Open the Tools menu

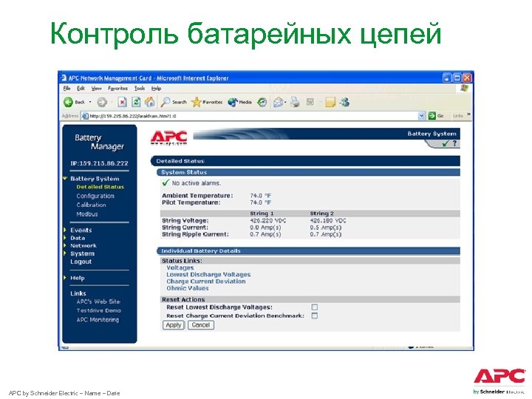140,88
